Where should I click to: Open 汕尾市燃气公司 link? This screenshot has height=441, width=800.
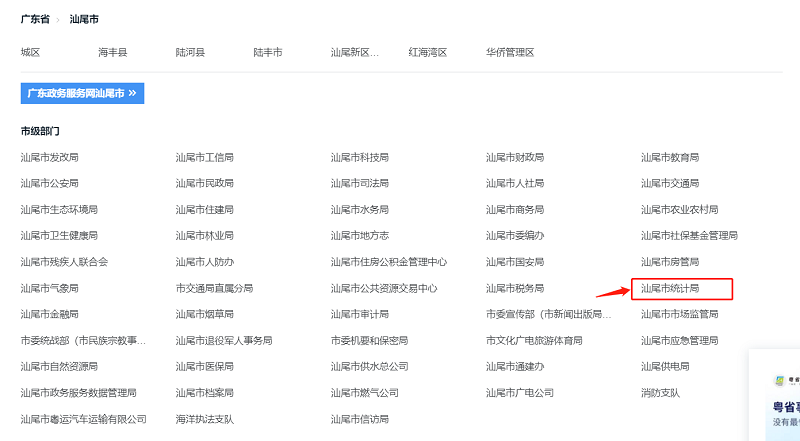(365, 393)
